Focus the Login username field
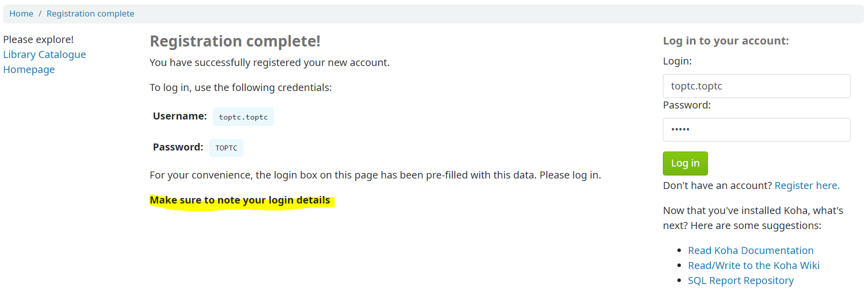Image resolution: width=868 pixels, height=291 pixels. (756, 86)
